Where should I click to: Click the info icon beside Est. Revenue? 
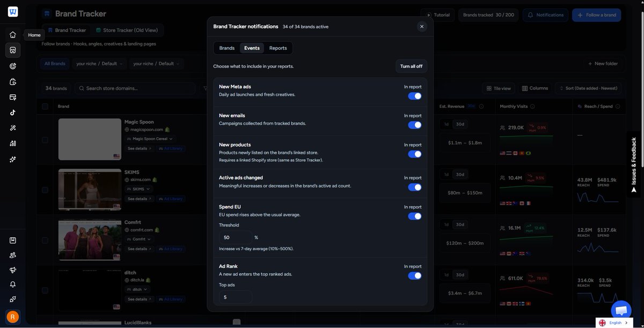(x=481, y=107)
